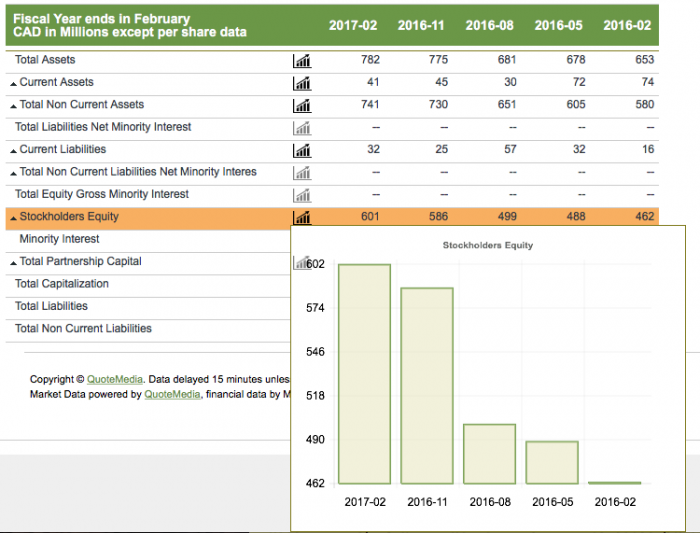This screenshot has width=700, height=533.
Task: Click the 2017-02 column header
Action: tap(353, 25)
